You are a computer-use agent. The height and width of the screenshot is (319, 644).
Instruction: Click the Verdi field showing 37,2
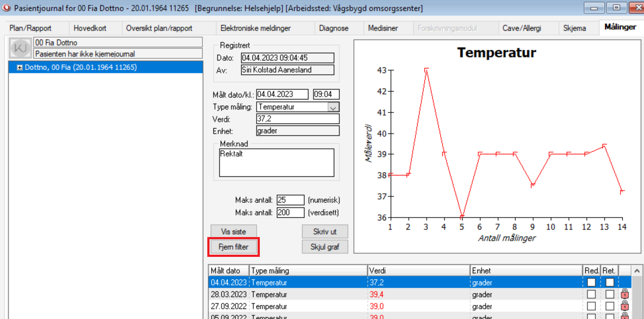[298, 119]
